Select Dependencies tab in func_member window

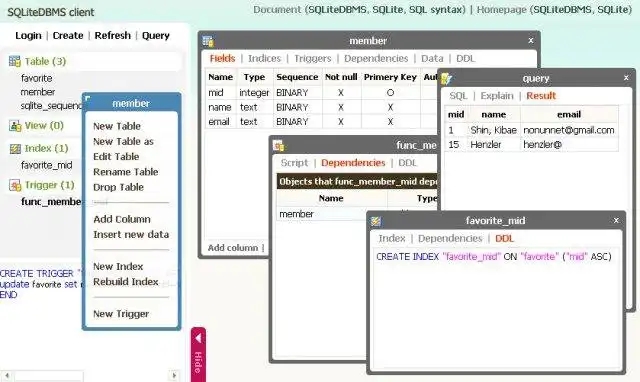[x=353, y=163]
